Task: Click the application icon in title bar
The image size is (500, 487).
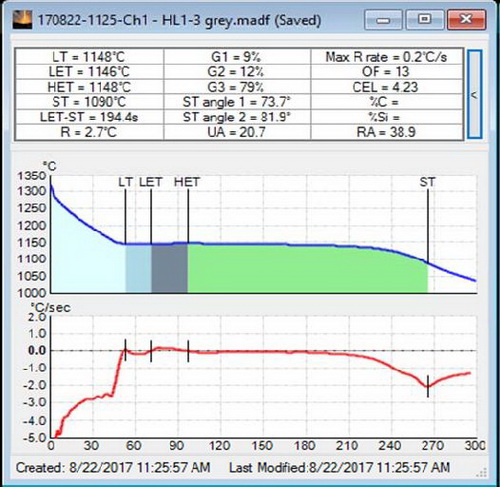Action: [23, 20]
